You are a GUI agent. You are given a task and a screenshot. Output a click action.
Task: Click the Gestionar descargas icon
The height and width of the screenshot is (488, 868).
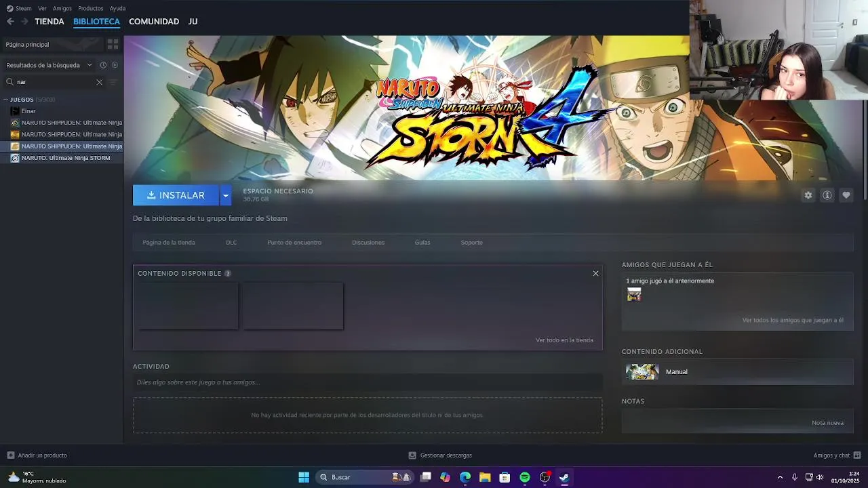(x=412, y=455)
